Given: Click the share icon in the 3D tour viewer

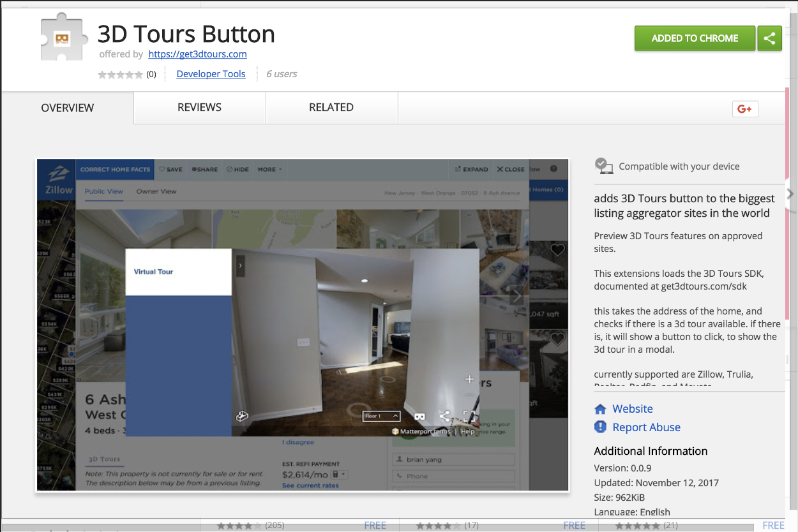Looking at the screenshot, I should [444, 416].
